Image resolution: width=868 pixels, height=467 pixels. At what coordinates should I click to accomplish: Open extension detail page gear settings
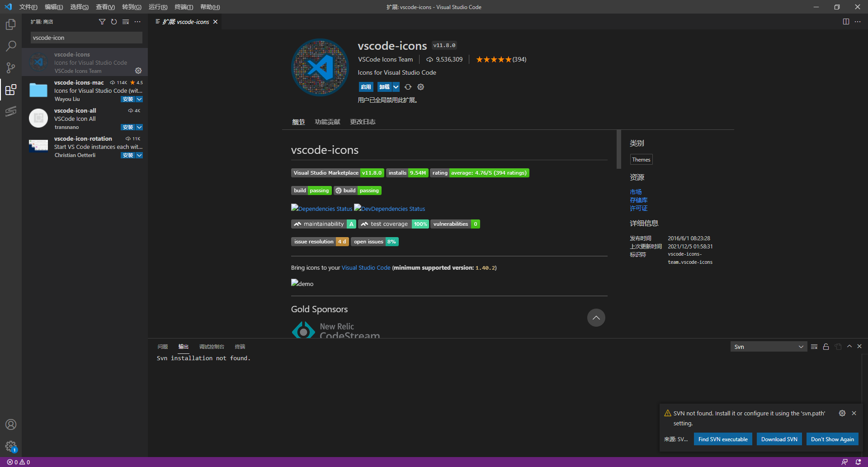tap(421, 87)
